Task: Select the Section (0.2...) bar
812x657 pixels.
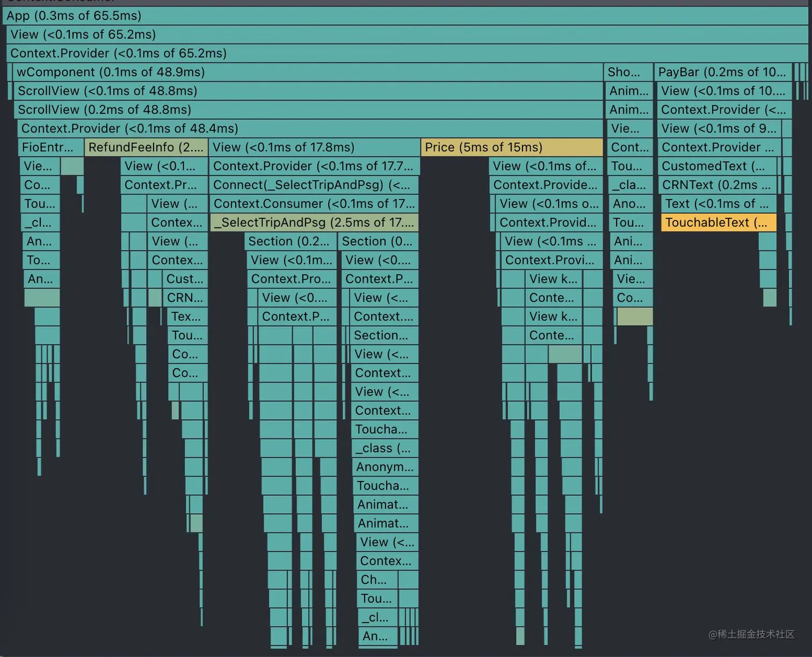Action: coord(289,241)
